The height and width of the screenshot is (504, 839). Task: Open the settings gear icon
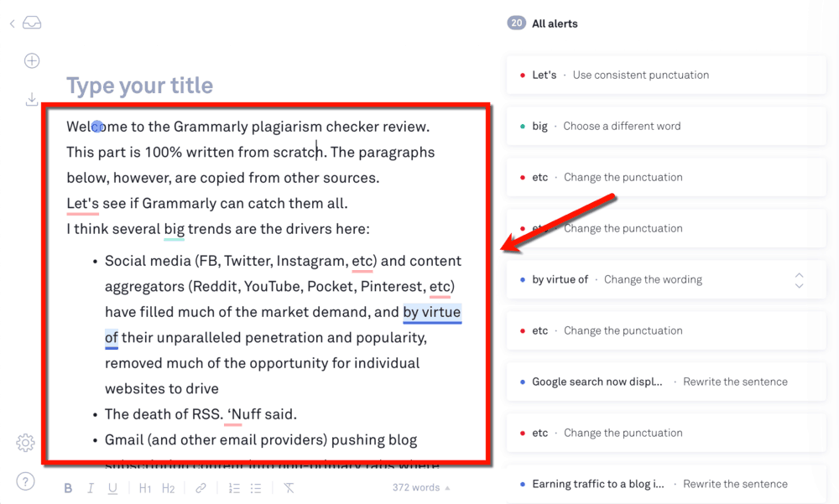(25, 443)
